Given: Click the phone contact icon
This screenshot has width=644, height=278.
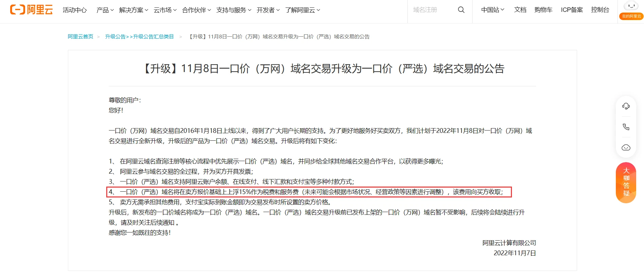Looking at the screenshot, I should [x=626, y=127].
